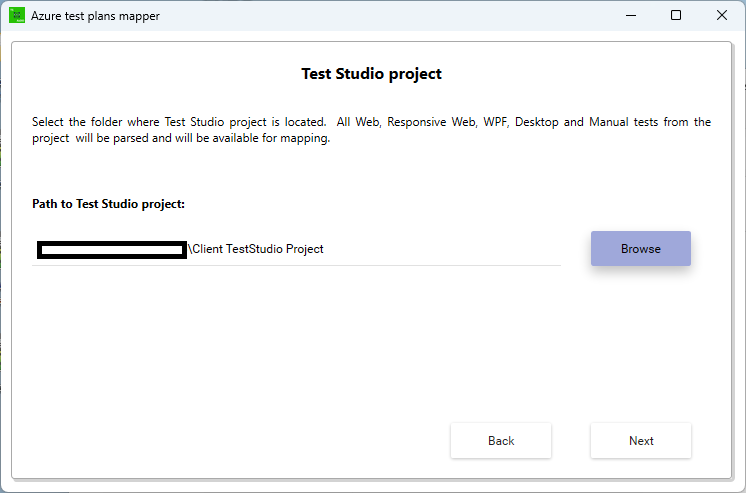Click the word "Desktop" in the description text
Screen dimensions: 746x493
coord(537,122)
